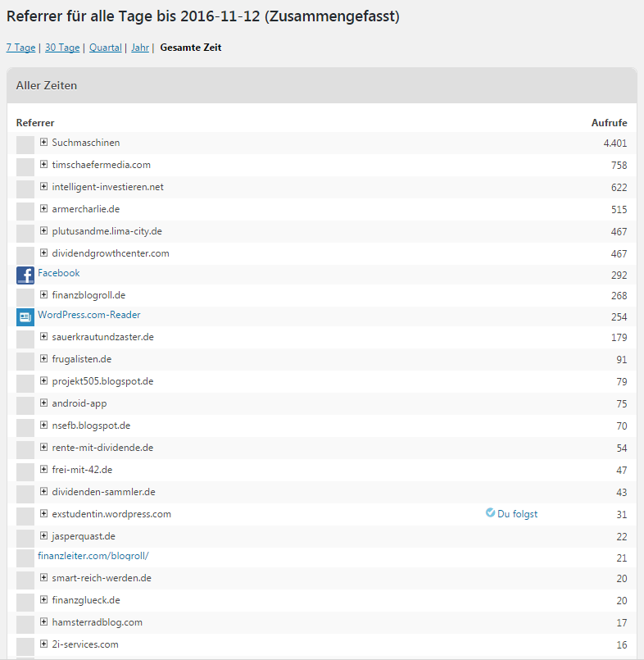The height and width of the screenshot is (660, 644).
Task: Click the gray favicon beside timschaefermedia.com
Action: click(x=25, y=166)
